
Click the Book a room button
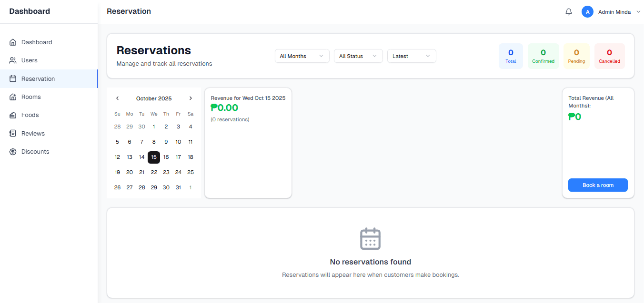(x=598, y=185)
